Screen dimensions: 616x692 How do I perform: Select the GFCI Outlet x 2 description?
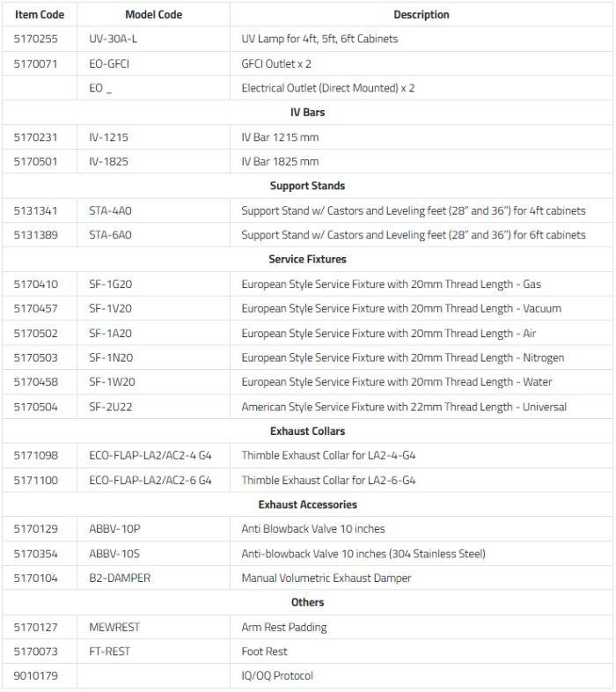pos(276,64)
